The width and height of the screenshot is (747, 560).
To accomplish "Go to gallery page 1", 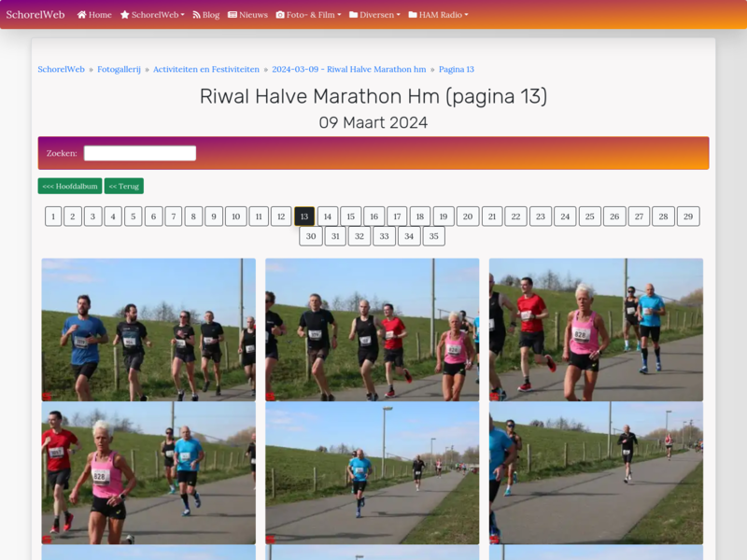I will [53, 217].
